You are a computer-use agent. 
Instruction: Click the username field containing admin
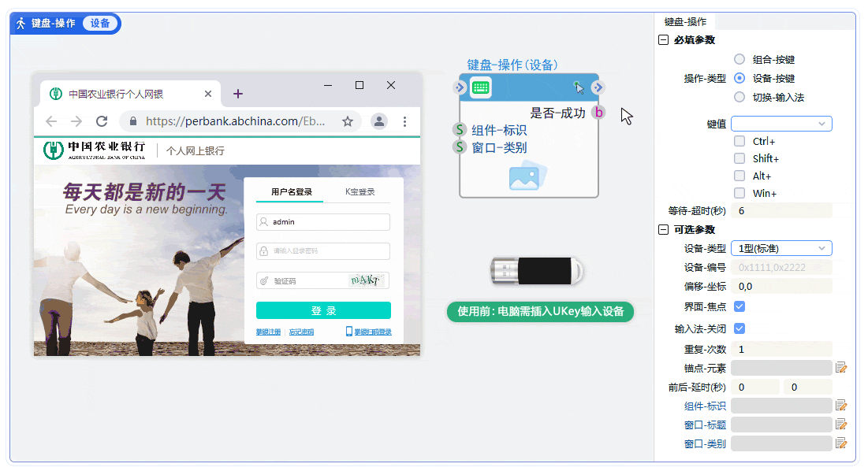323,221
